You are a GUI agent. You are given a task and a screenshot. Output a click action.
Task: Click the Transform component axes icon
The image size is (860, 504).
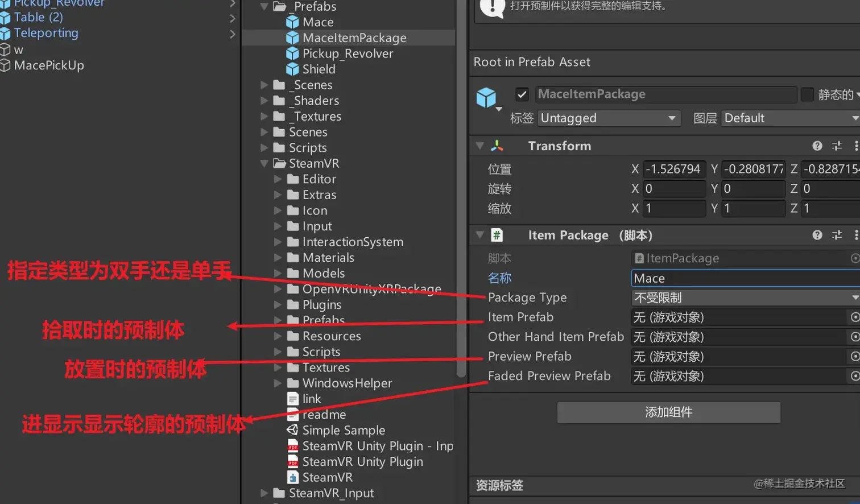click(497, 146)
